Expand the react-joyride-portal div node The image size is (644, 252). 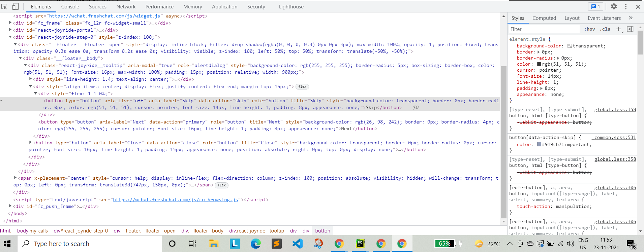point(10,30)
